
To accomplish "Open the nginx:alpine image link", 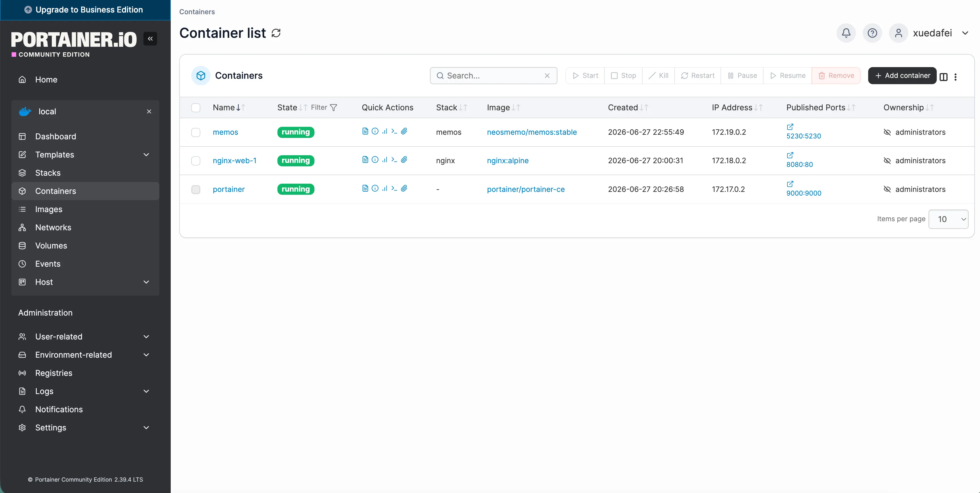I will (x=508, y=161).
